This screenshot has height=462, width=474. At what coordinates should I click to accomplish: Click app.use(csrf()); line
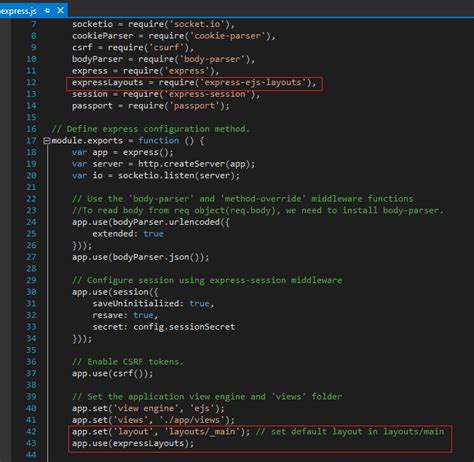pos(112,374)
